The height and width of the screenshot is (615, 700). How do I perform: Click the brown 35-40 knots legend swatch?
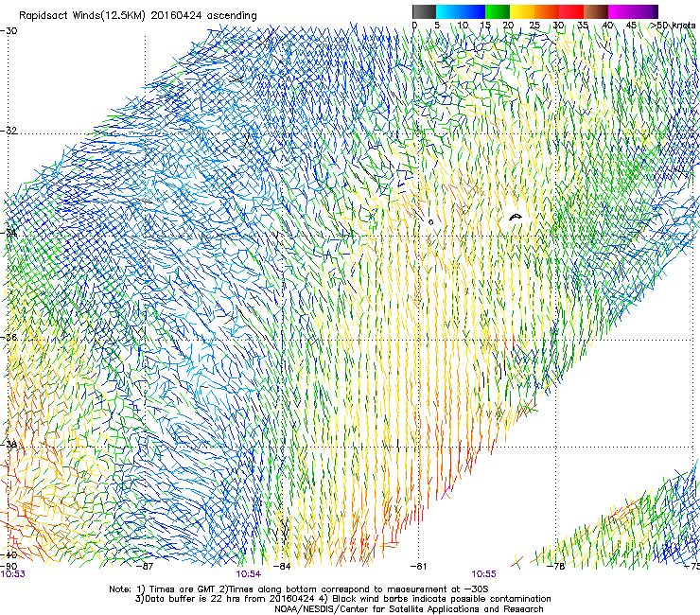point(596,11)
